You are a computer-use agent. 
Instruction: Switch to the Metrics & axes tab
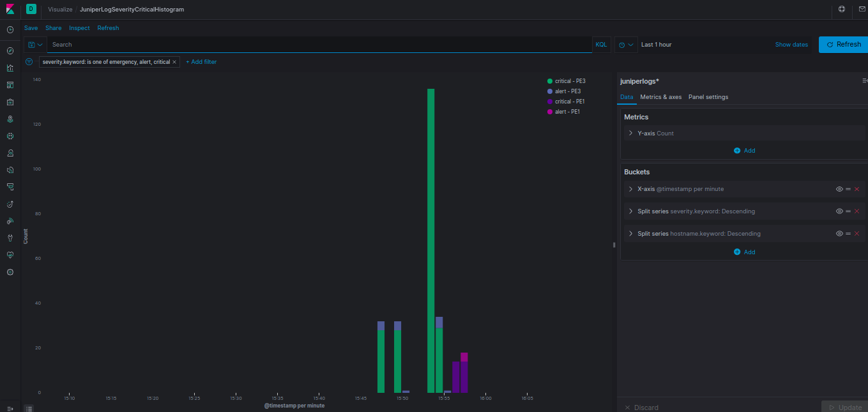tap(661, 97)
